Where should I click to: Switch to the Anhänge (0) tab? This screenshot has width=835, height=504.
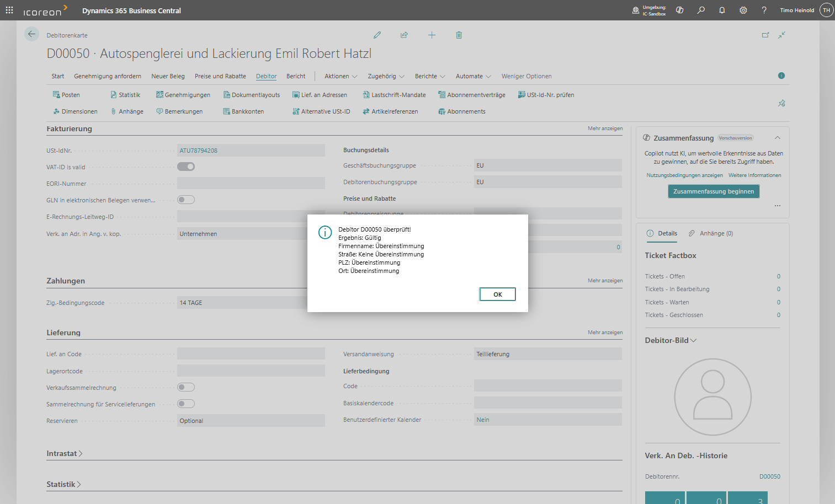click(711, 233)
